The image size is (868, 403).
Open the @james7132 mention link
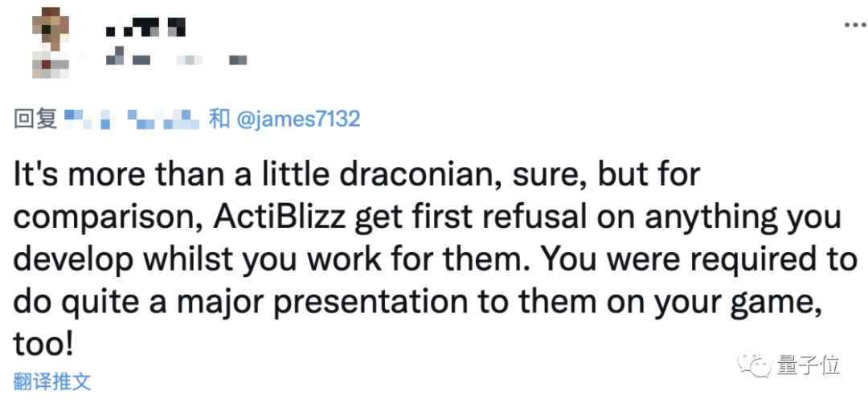coord(297,120)
